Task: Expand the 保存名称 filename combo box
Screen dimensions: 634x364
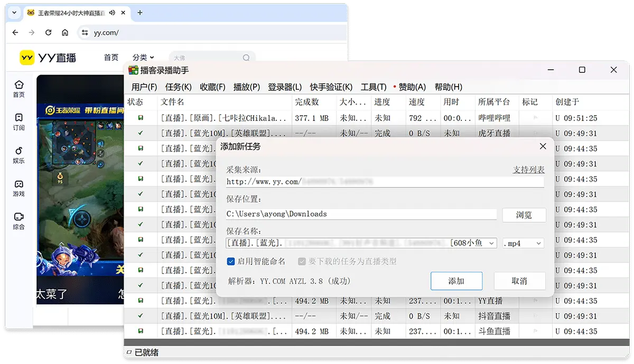Action: tap(492, 243)
